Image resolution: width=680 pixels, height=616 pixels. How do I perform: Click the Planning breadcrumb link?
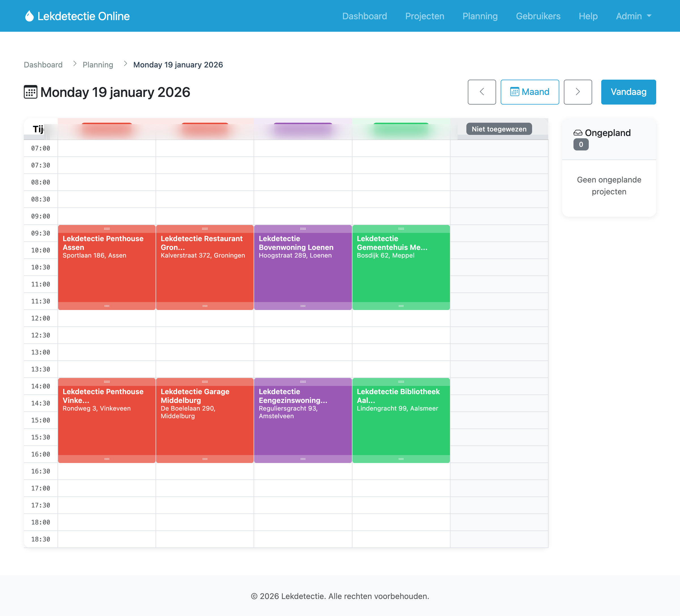pyautogui.click(x=98, y=64)
